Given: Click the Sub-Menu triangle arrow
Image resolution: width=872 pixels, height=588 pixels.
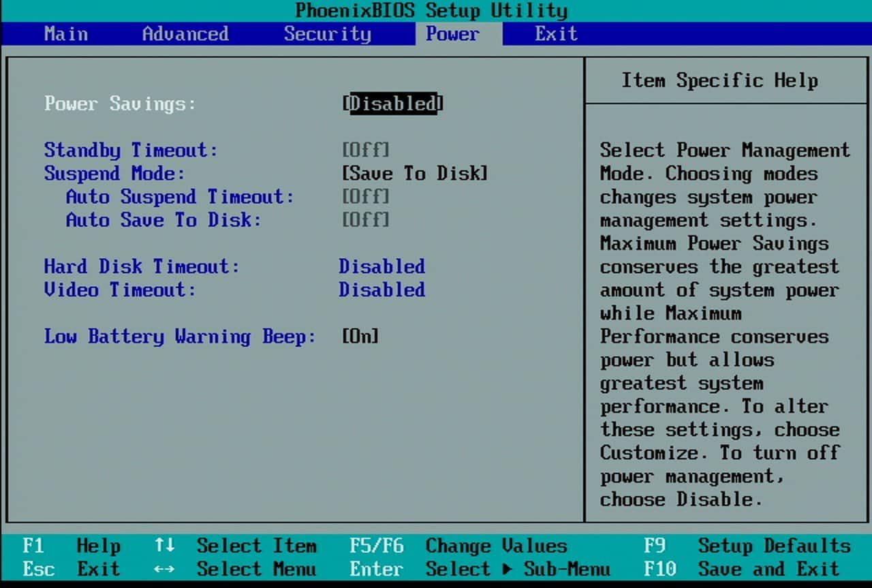Looking at the screenshot, I should click(x=507, y=569).
